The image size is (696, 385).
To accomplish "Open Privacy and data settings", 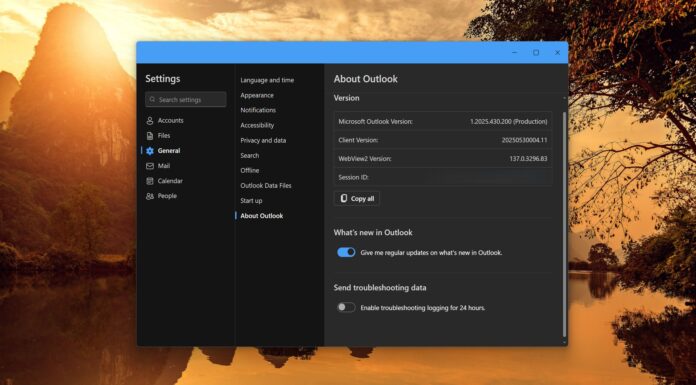I will coord(263,140).
